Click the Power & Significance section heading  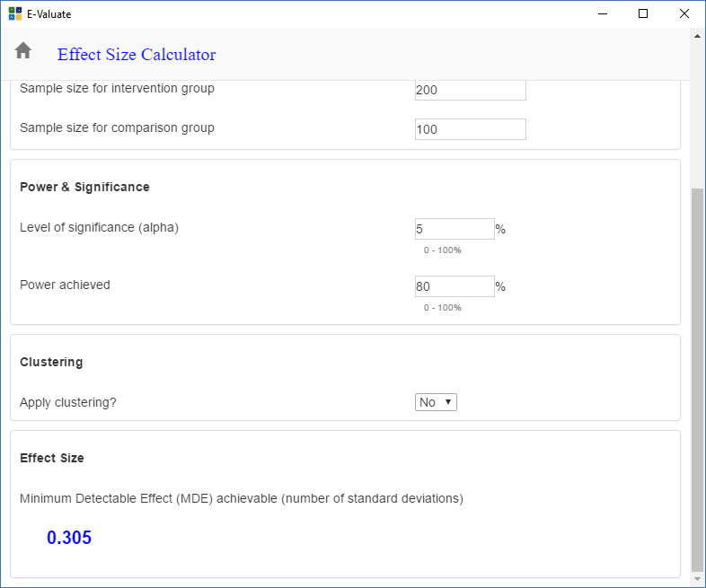84,188
